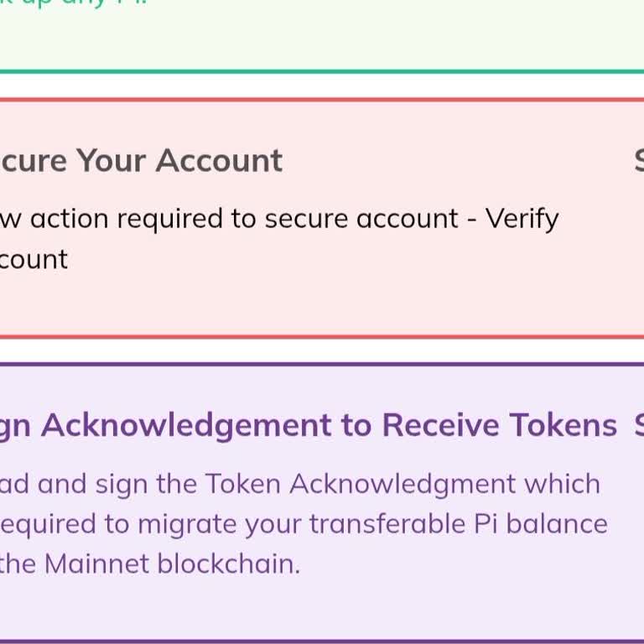Click the words 'Receive Tokens' in the purple heading
644x644 pixels.
tap(500, 425)
